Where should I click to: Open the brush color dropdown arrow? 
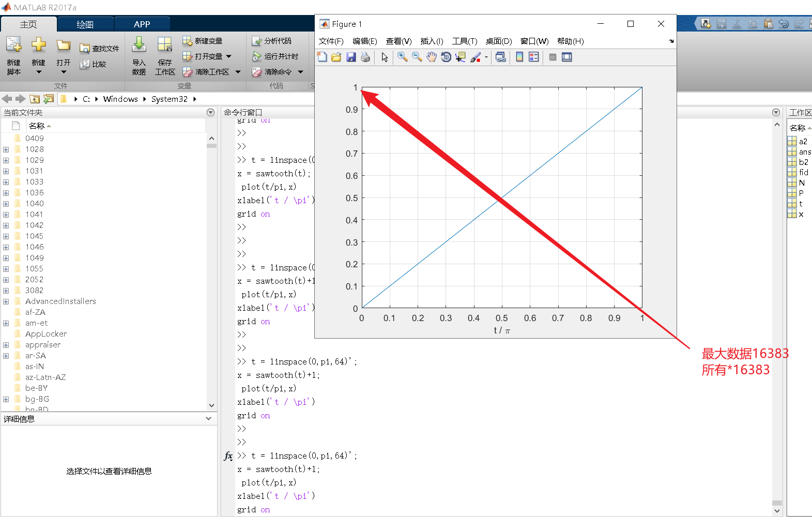click(x=486, y=57)
